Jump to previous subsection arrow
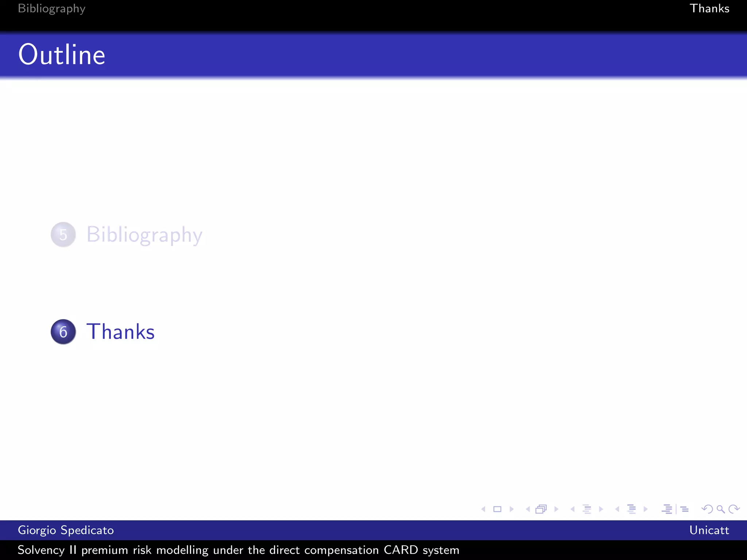This screenshot has height=560, width=747. (x=572, y=509)
